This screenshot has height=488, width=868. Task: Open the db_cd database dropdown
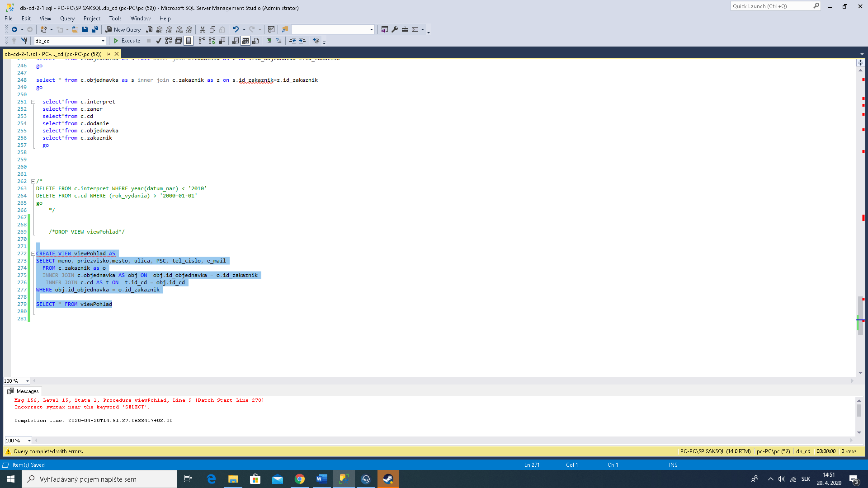tap(103, 41)
